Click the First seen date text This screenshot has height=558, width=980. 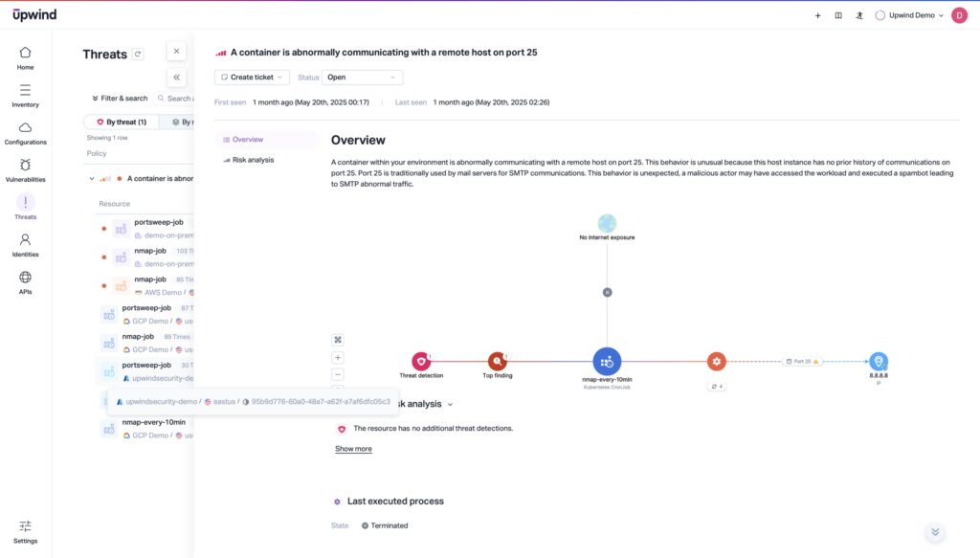[311, 102]
